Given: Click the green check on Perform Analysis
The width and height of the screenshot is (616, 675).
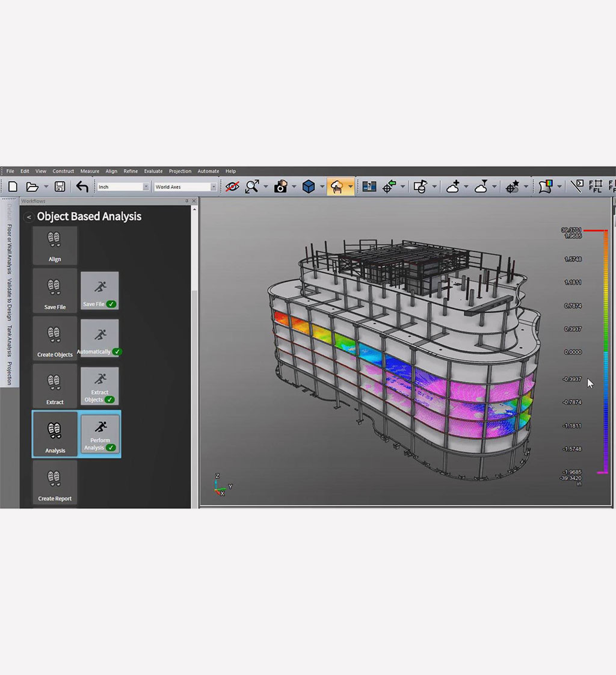Looking at the screenshot, I should pyautogui.click(x=111, y=448).
